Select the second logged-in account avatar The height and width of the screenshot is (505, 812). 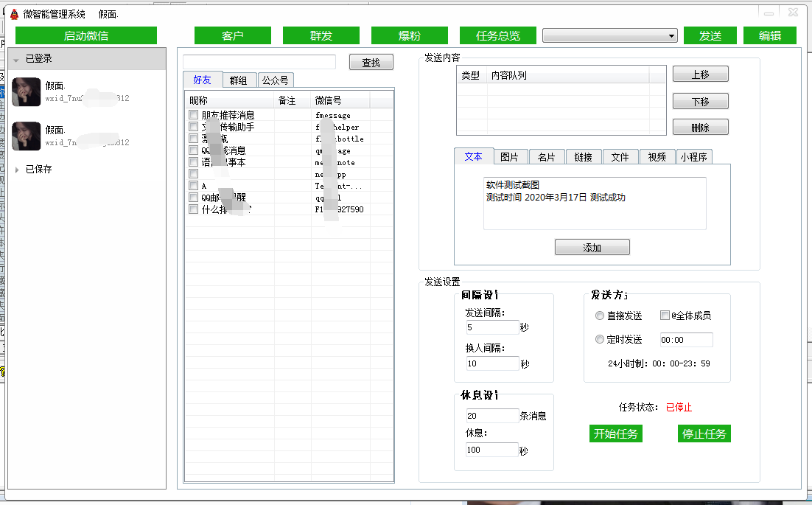click(x=27, y=136)
